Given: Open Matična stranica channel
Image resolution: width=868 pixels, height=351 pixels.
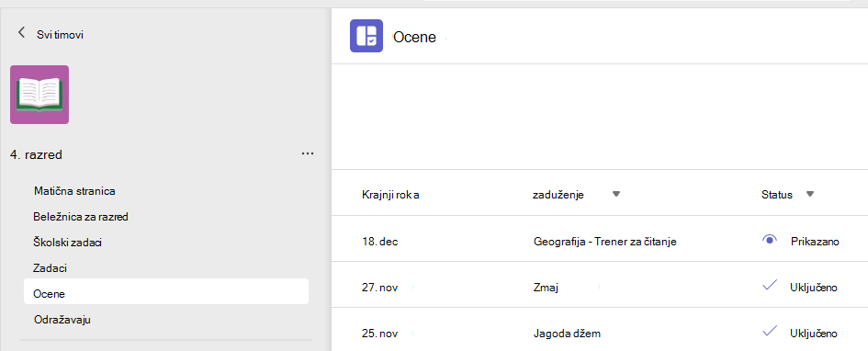Looking at the screenshot, I should coord(74,191).
